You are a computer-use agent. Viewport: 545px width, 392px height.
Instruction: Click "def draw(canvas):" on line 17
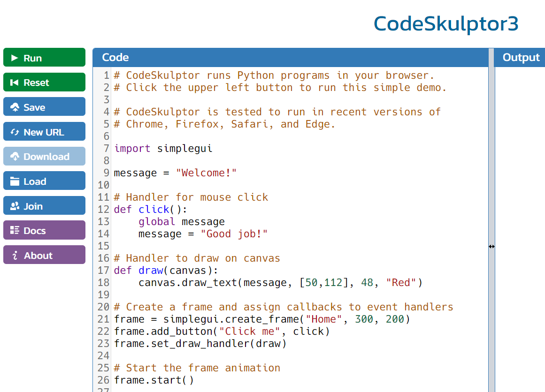point(166,271)
